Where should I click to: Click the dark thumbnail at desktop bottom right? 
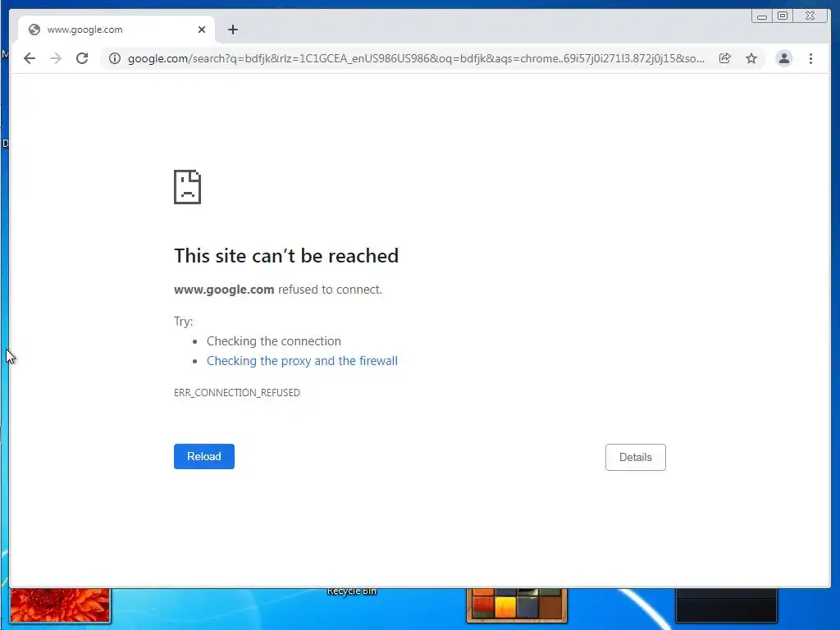(727, 605)
